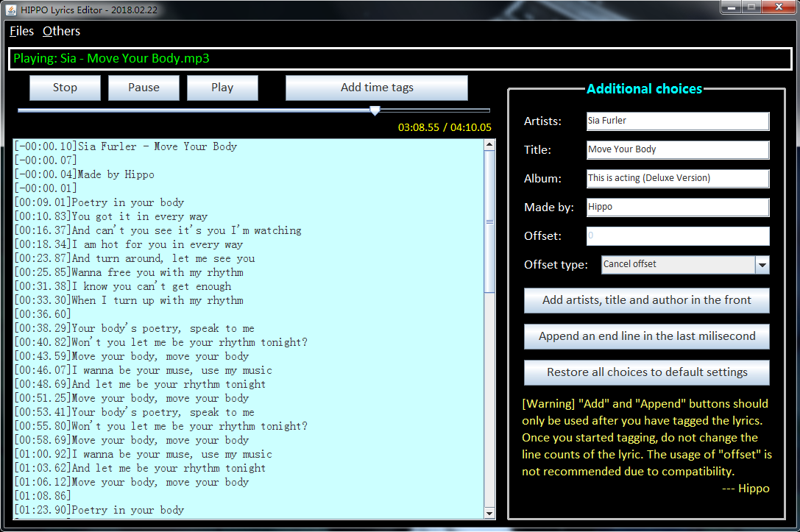Click the lyrics vertical scrollbar thumb
The image size is (800, 532).
(489, 222)
